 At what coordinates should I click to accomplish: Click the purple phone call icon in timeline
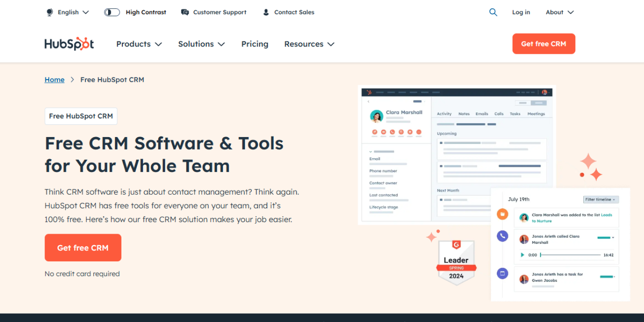[502, 236]
